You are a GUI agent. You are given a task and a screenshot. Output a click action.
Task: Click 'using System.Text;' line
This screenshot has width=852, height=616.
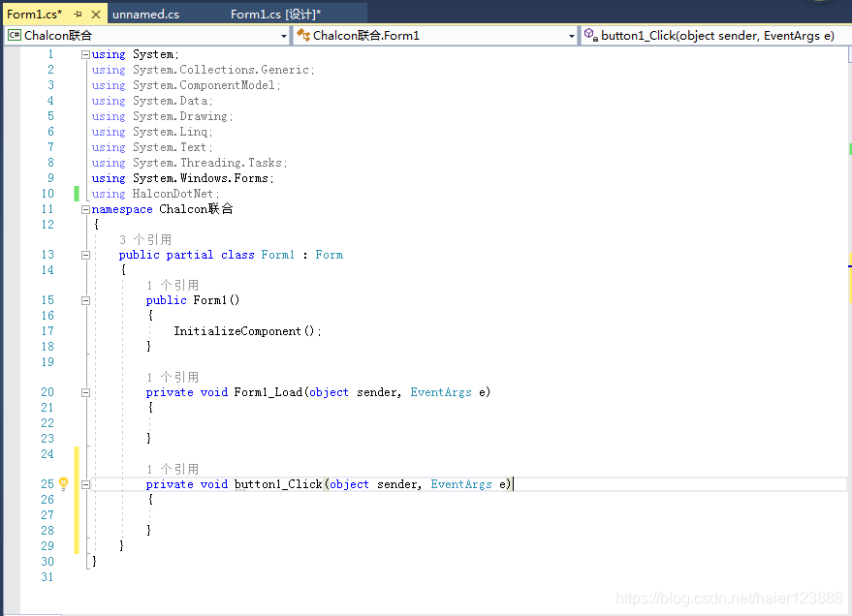point(152,147)
